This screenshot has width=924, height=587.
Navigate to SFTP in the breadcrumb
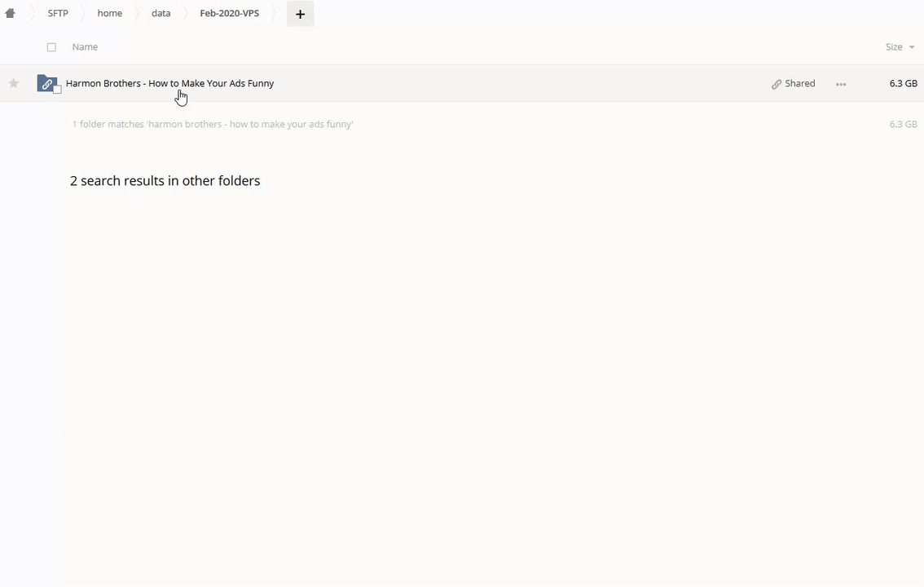pyautogui.click(x=58, y=14)
